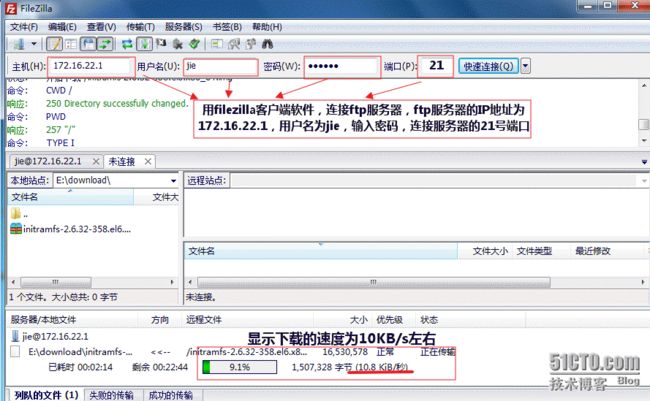This screenshot has height=401, width=650.
Task: Expand quick connect history dropdown
Action: click(525, 66)
